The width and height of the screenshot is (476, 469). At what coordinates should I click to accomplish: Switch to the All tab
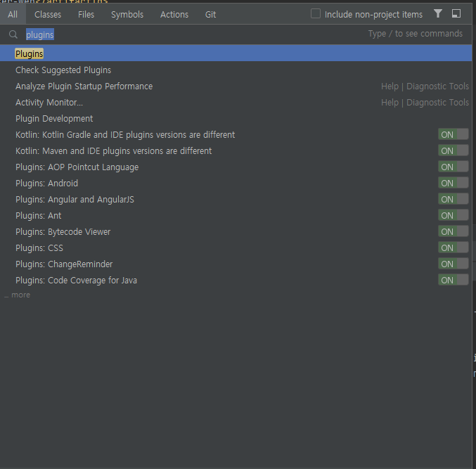click(x=13, y=14)
